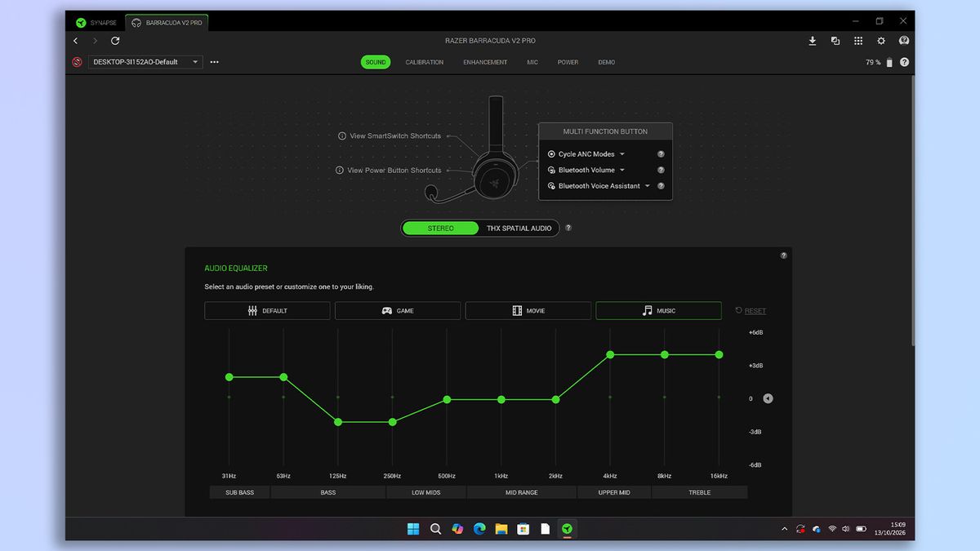Go back with the left arrow
Image resolution: width=980 pixels, height=551 pixels.
(76, 41)
